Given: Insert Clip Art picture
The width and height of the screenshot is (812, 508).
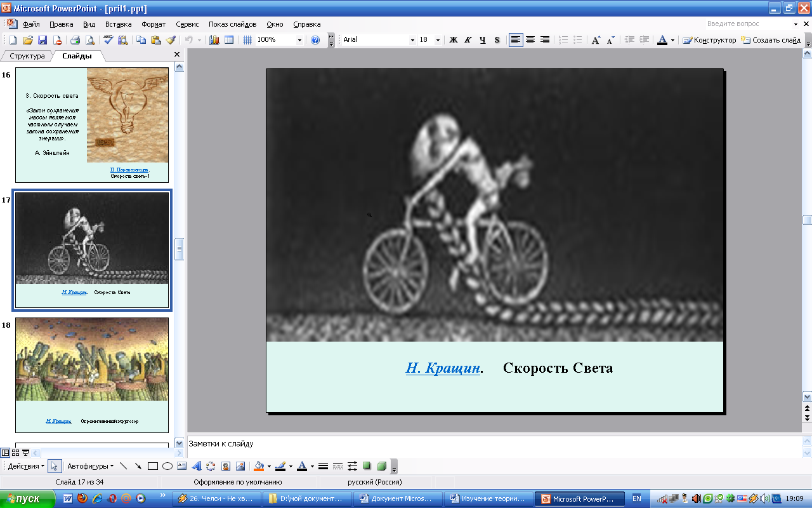Looking at the screenshot, I should coord(226,466).
